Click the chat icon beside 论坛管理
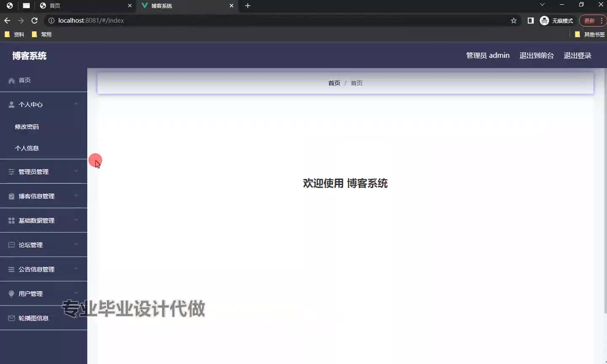This screenshot has height=364, width=607. coord(11,245)
